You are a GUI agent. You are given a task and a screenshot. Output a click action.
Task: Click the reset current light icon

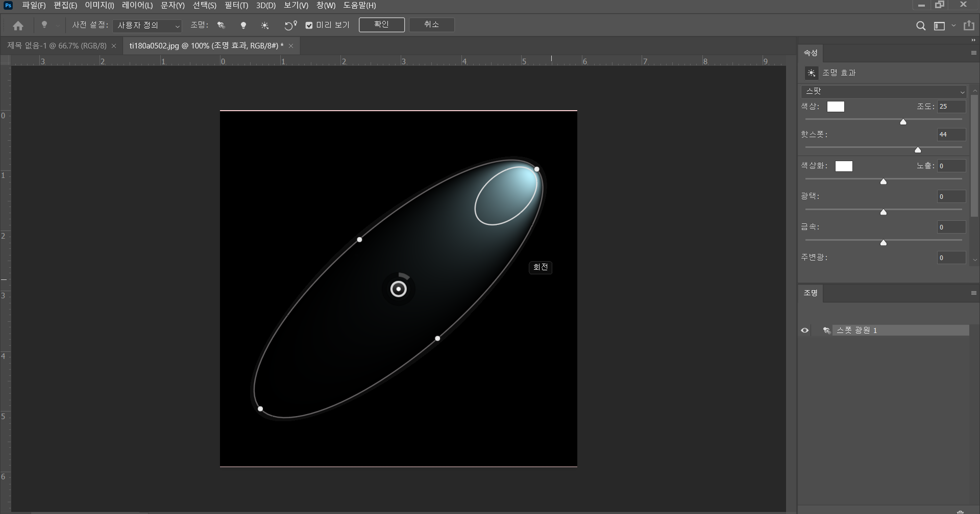tap(290, 25)
